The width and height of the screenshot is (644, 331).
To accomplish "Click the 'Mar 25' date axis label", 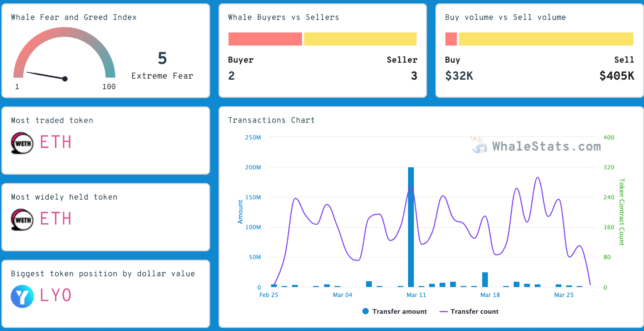I will tap(564, 295).
